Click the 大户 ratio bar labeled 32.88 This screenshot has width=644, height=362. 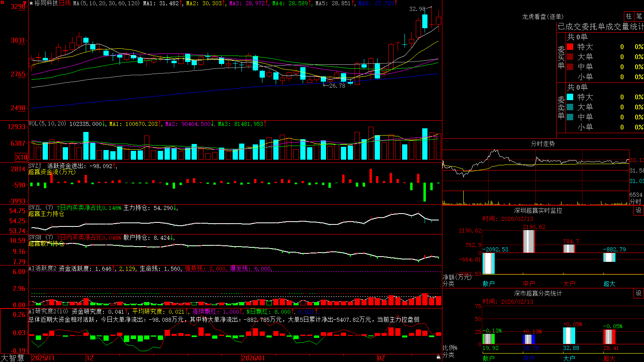569,336
